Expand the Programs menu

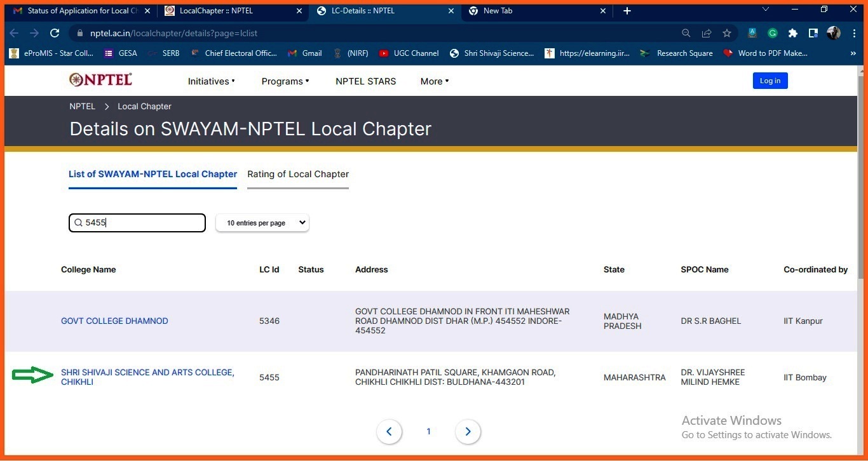pyautogui.click(x=285, y=81)
